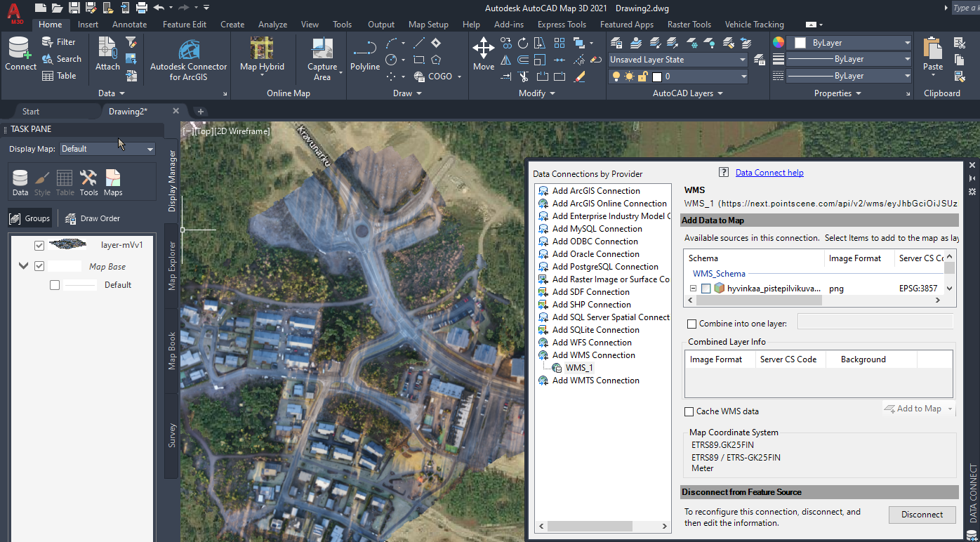Open the Map Explorer side tab

click(x=172, y=266)
